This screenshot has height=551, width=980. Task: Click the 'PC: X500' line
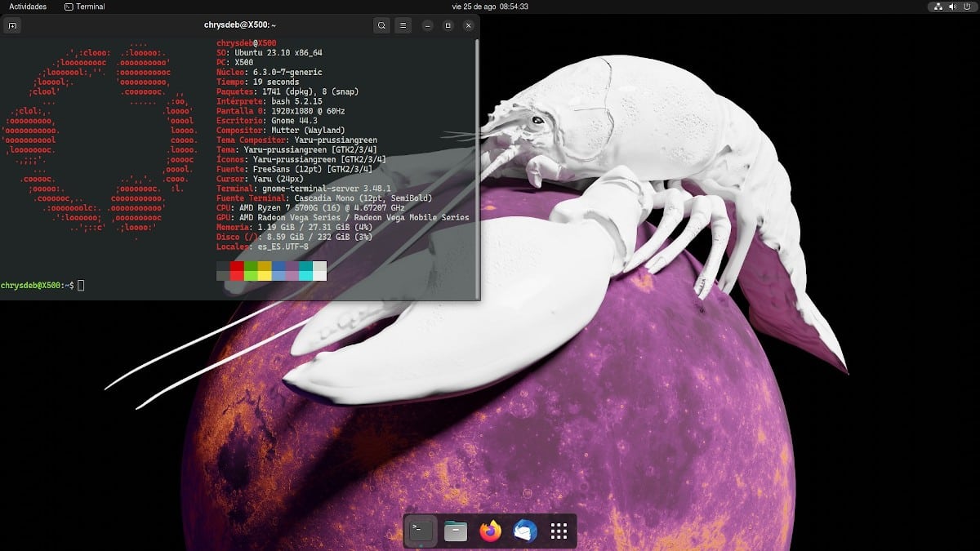[x=235, y=62]
